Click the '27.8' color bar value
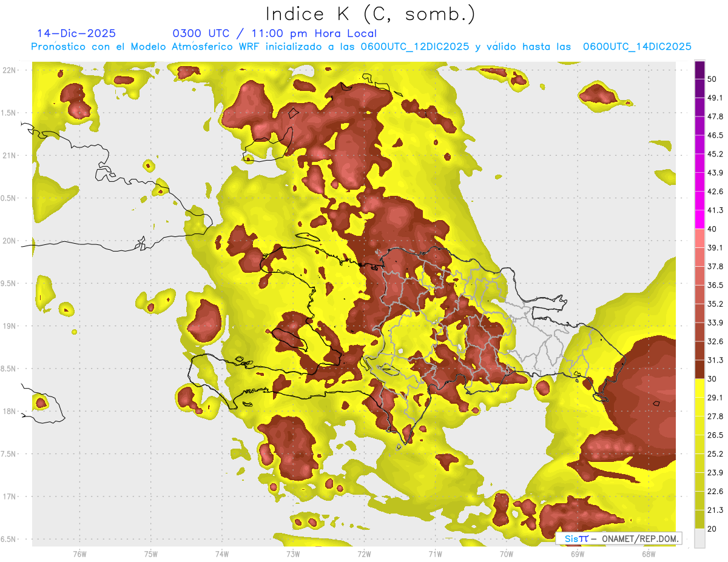Screen dimensions: 728x562 [715, 416]
